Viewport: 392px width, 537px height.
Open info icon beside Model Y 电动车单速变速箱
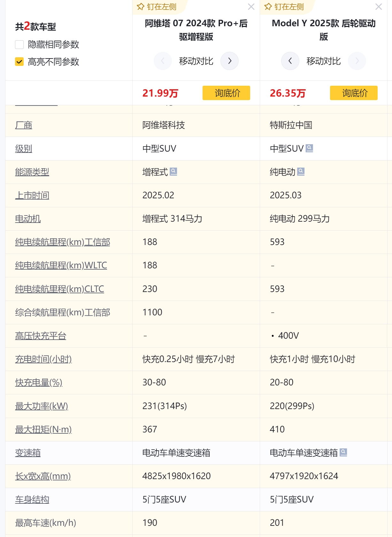tap(343, 452)
